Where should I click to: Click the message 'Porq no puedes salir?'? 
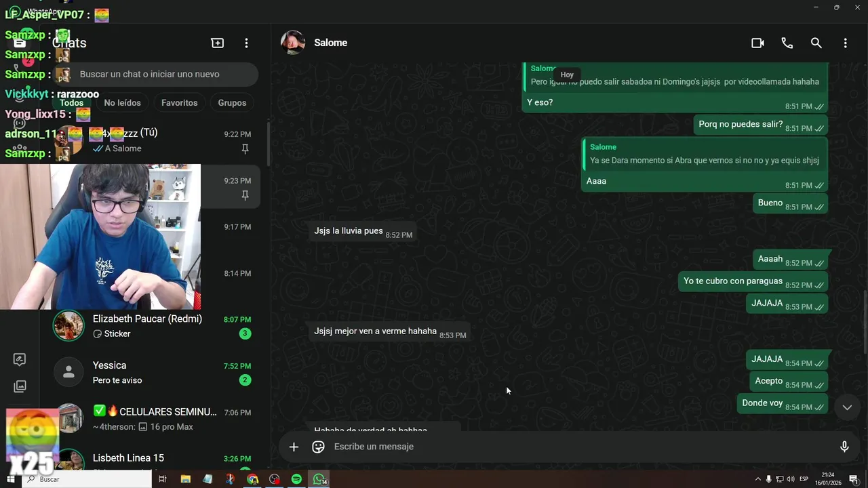click(x=760, y=125)
